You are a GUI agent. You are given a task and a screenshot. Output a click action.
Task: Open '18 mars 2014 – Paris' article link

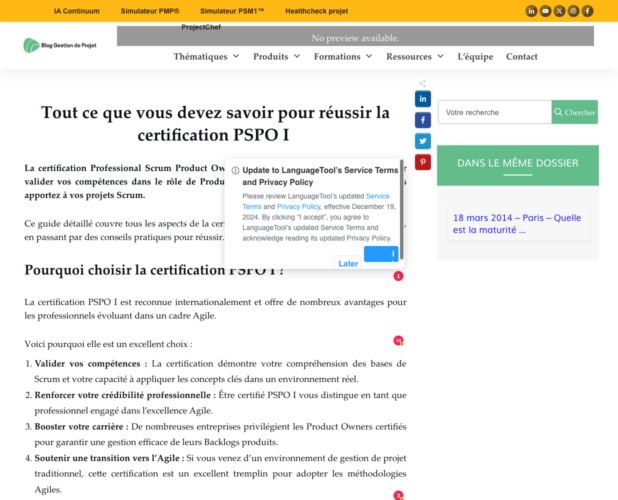point(517,224)
